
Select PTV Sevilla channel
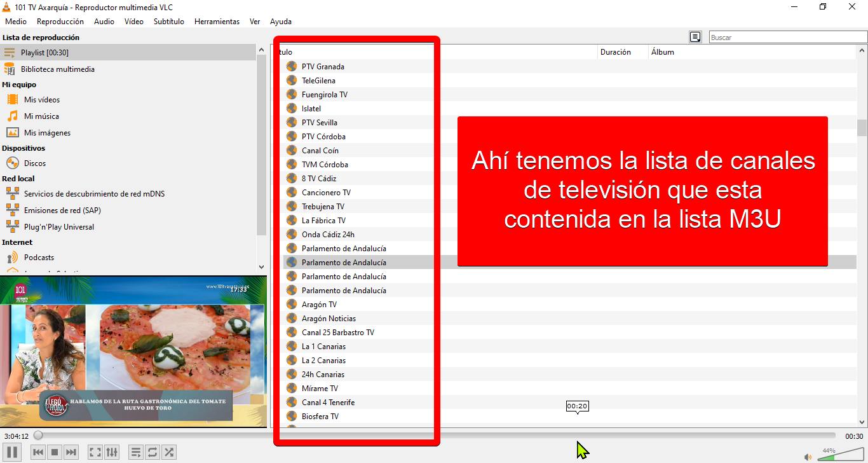click(x=320, y=122)
